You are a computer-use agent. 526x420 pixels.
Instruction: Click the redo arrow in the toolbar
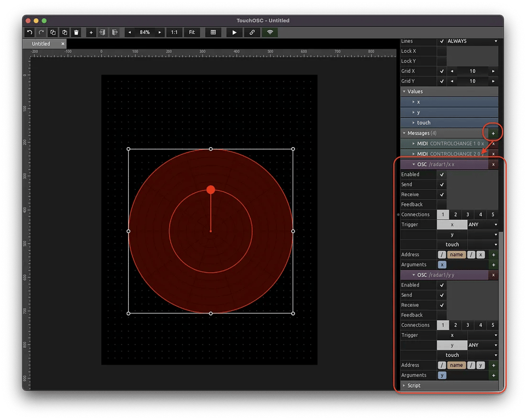(41, 32)
